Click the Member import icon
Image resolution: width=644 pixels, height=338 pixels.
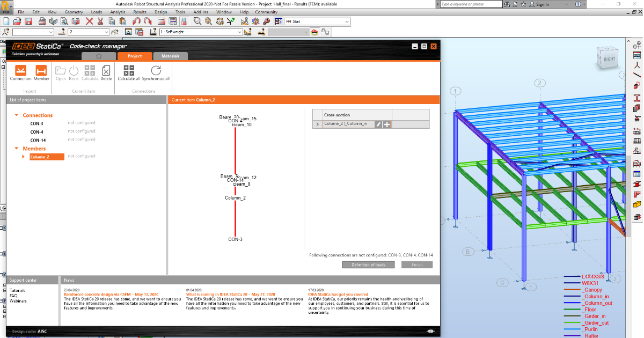pyautogui.click(x=41, y=71)
